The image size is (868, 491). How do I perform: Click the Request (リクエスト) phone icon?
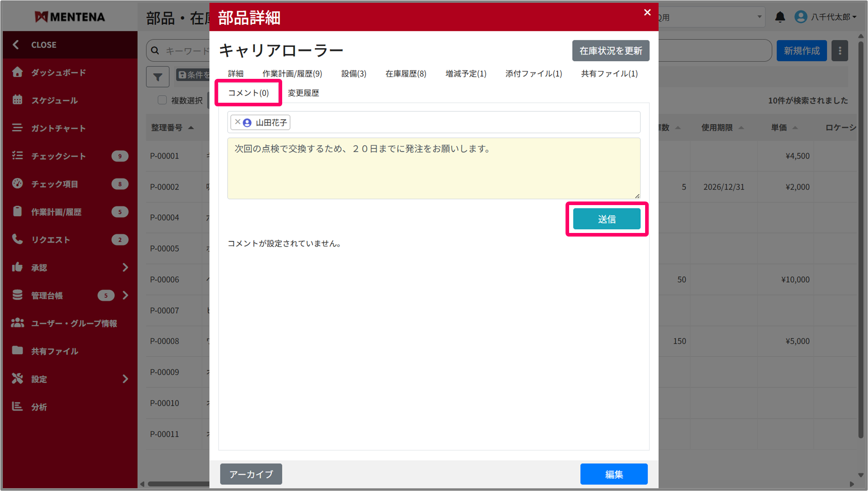tap(17, 239)
